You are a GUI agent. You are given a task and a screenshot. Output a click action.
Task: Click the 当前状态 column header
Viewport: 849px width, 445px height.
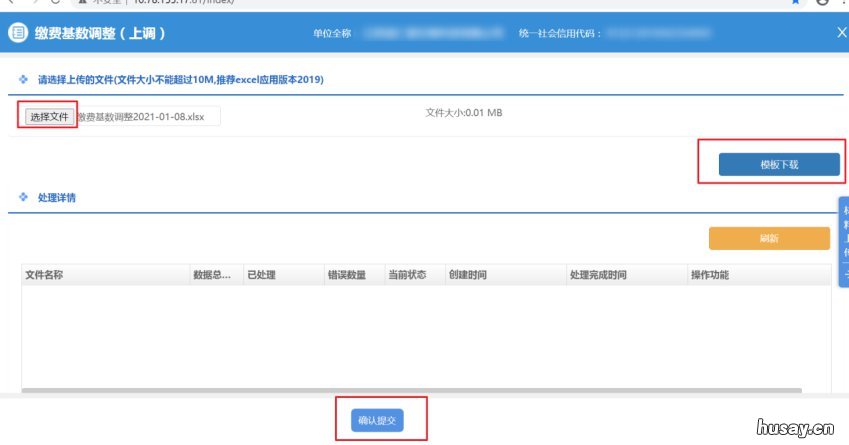pos(415,275)
